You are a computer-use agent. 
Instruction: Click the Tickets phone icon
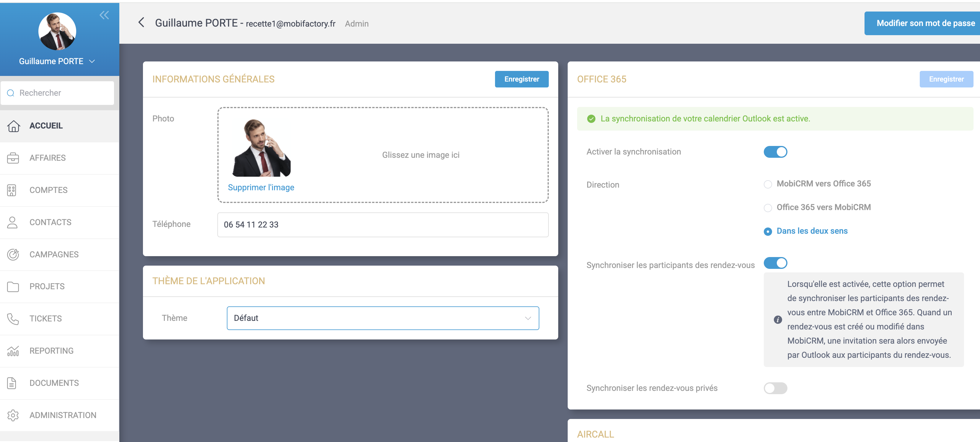tap(13, 319)
